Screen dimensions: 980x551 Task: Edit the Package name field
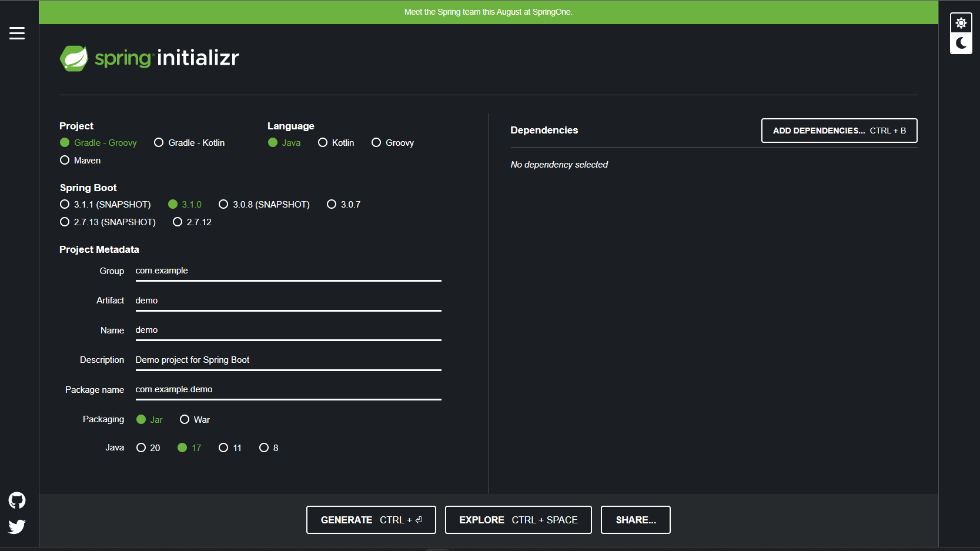pos(288,390)
